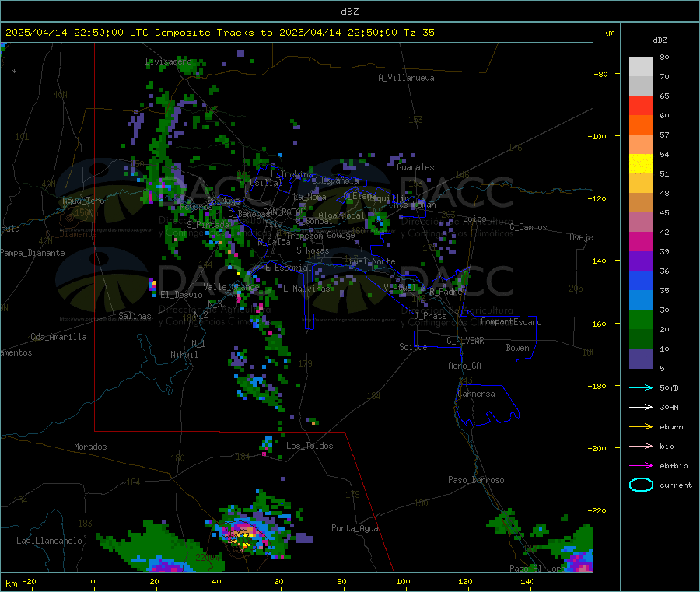Click the 140 tick on horizontal axis
Screen dimensions: 700x592
pyautogui.click(x=527, y=582)
